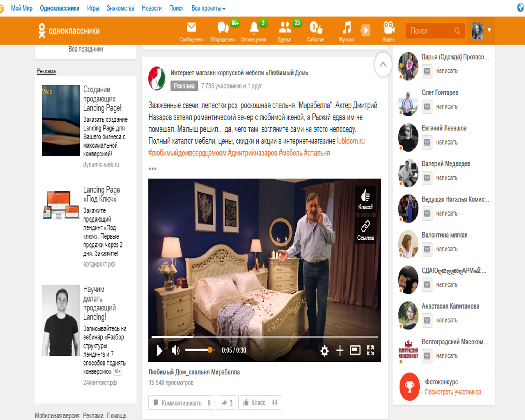Toggle mini-player window mode

pyautogui.click(x=355, y=350)
